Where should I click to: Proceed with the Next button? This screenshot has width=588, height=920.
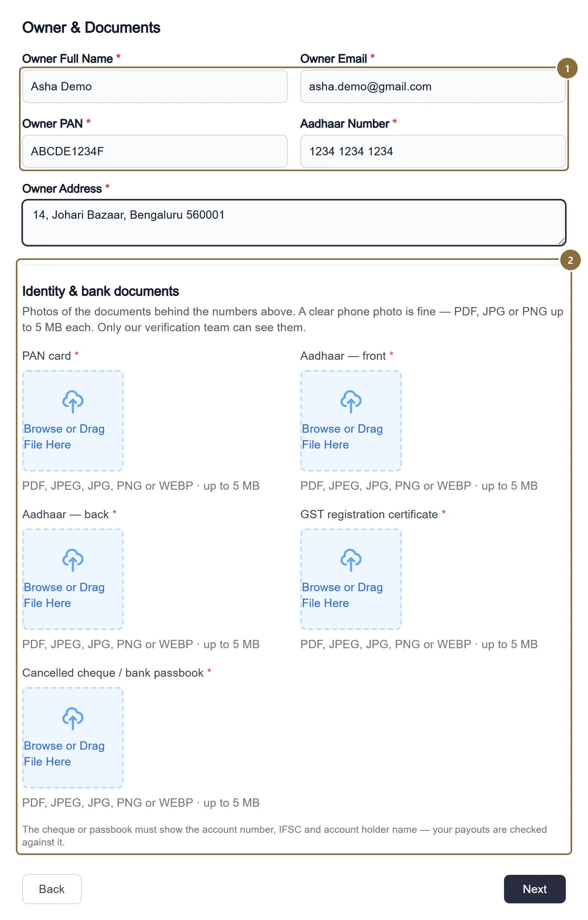coord(535,889)
